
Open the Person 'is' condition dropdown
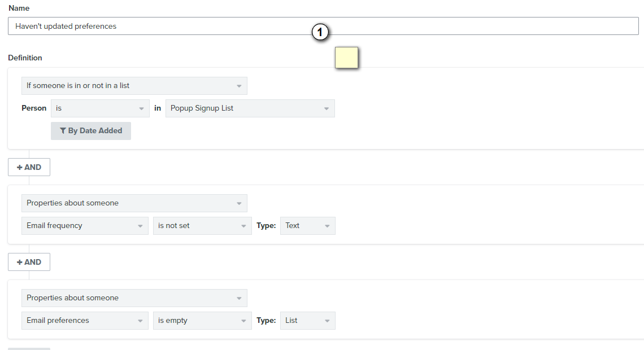[x=100, y=108]
